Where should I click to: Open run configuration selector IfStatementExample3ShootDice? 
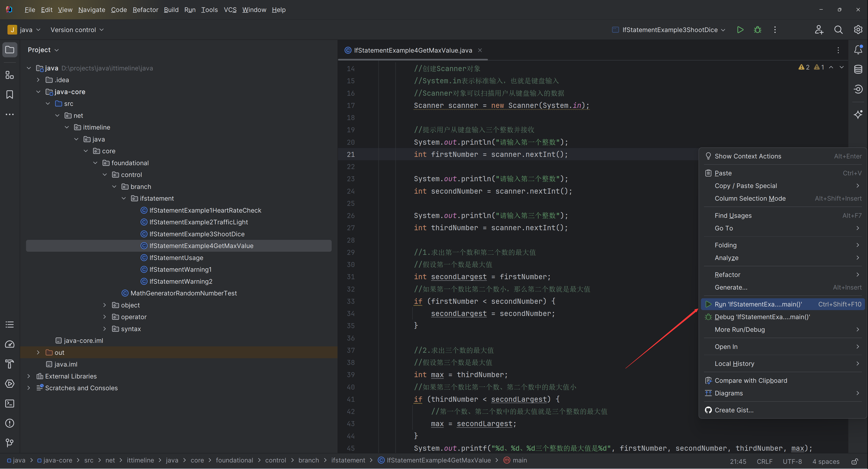(669, 30)
